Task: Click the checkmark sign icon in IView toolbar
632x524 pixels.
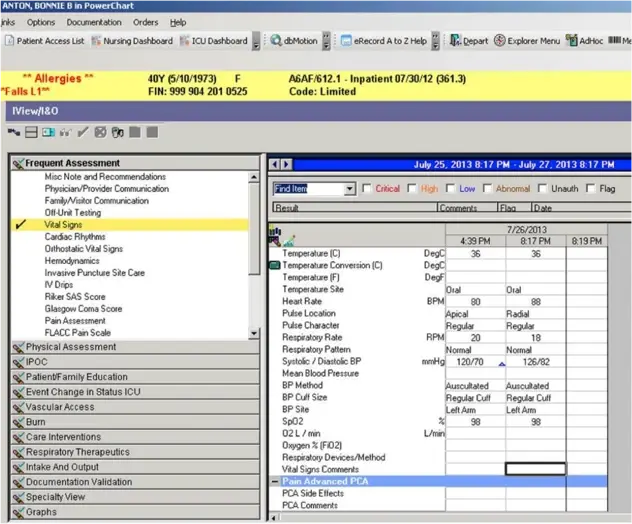Action: coord(83,132)
